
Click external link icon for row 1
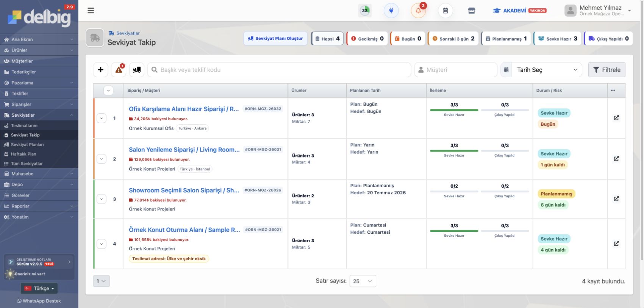coord(616,118)
